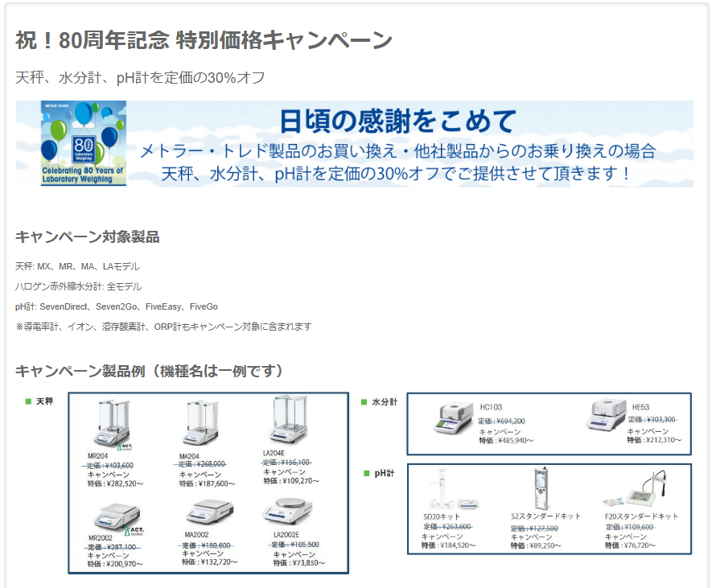Open the MA2002 balance product image

210,511
